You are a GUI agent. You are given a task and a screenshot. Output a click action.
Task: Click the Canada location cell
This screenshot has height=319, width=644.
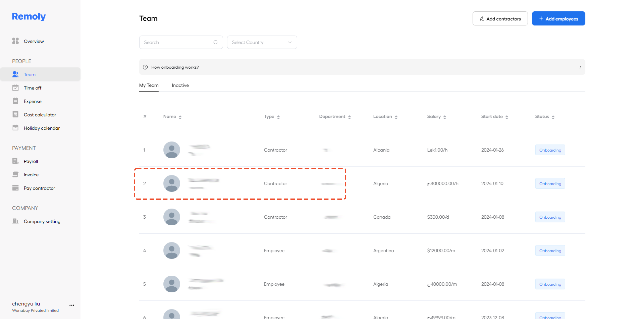coord(382,217)
